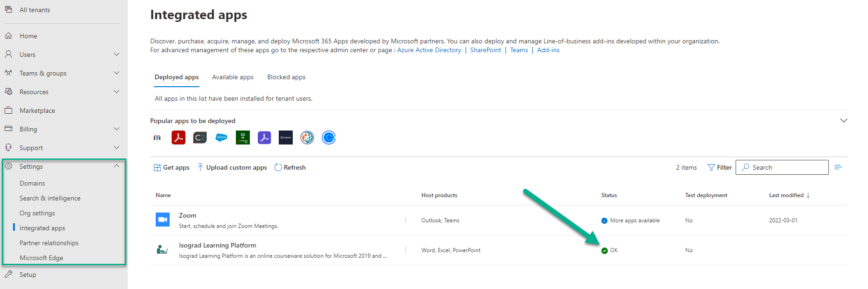Click the Settings gear icon

point(8,166)
